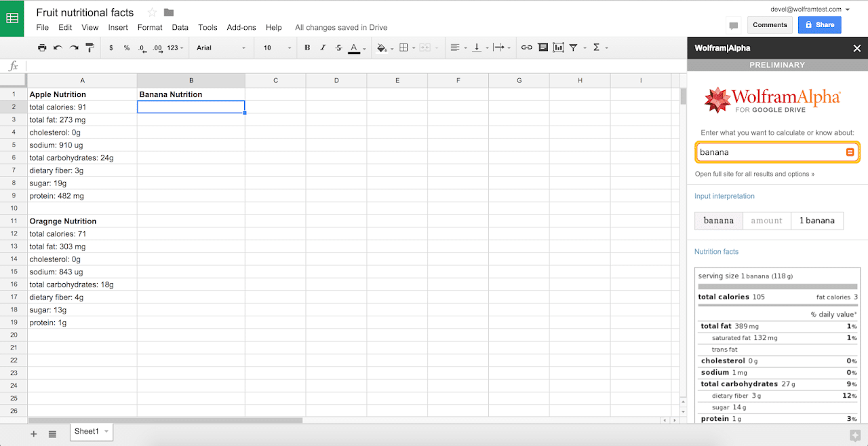Decrease decimal places in the cell
Viewport: 868px width, 446px height.
141,48
